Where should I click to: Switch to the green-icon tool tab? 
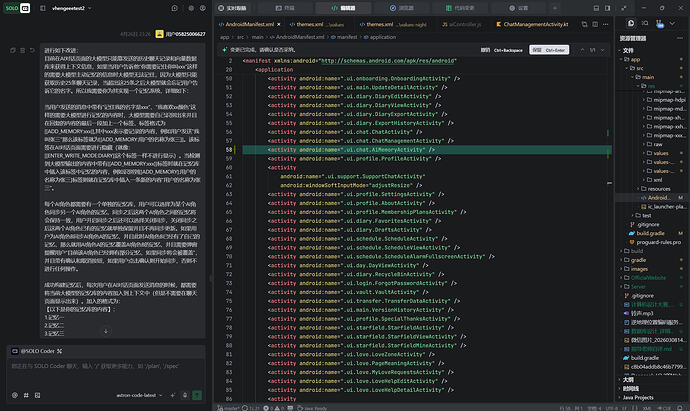[459, 8]
